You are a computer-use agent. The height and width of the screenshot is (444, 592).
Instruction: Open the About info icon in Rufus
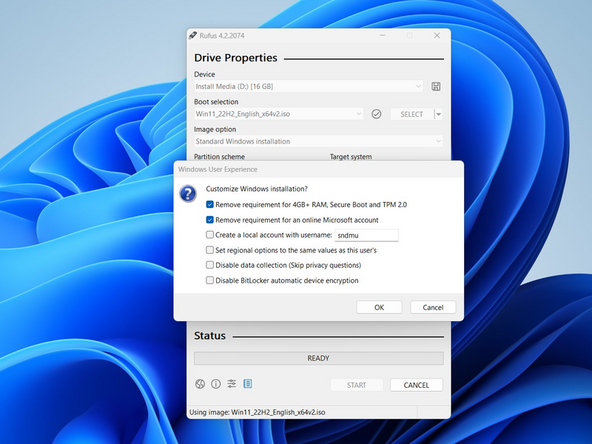[x=216, y=384]
